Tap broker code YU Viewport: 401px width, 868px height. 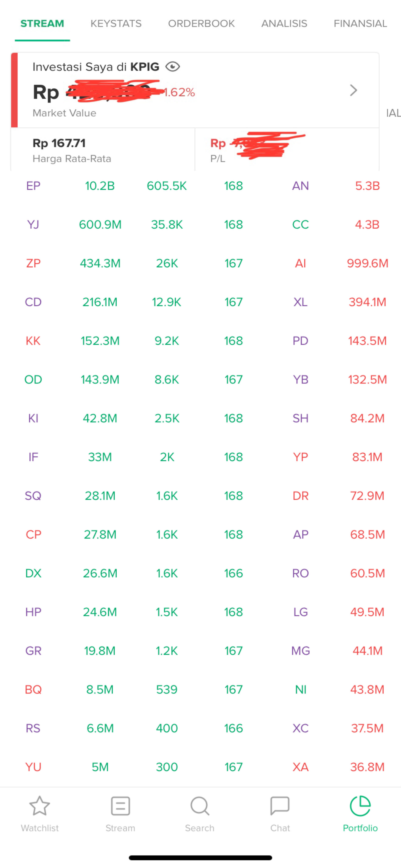pos(33,767)
